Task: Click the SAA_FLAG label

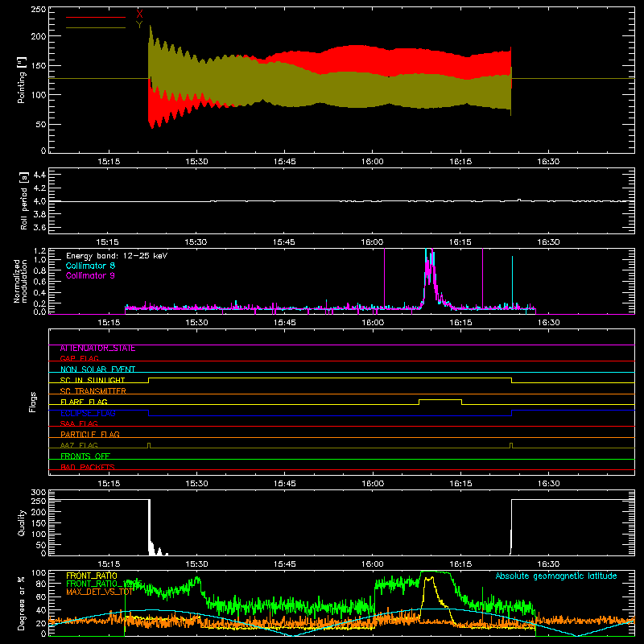Action: 79,423
